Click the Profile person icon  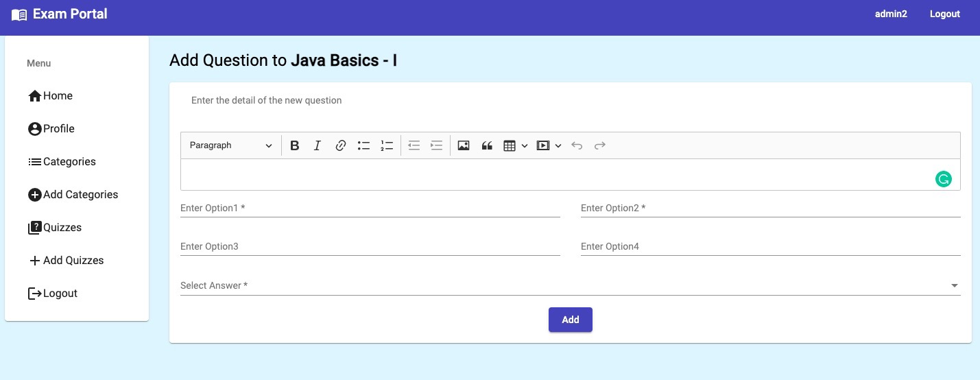coord(35,129)
